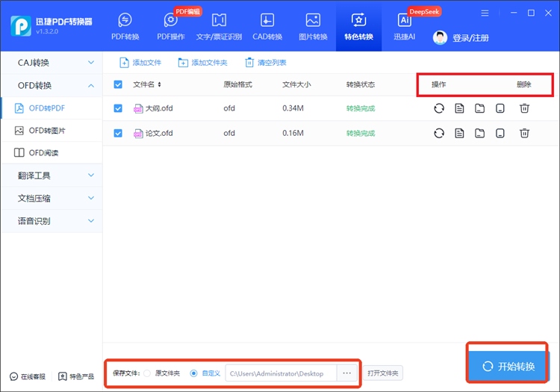Click the 论文.ofd file name
This screenshot has width=560, height=392.
click(159, 133)
